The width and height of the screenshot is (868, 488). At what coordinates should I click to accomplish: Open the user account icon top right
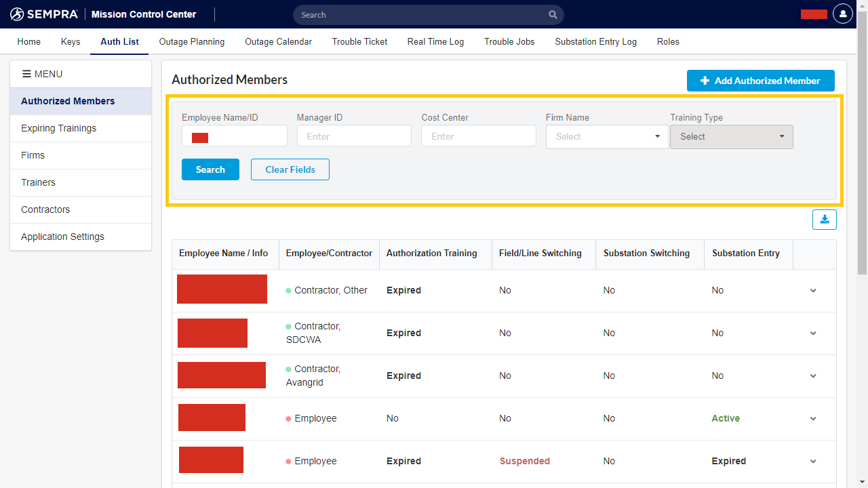(x=842, y=14)
